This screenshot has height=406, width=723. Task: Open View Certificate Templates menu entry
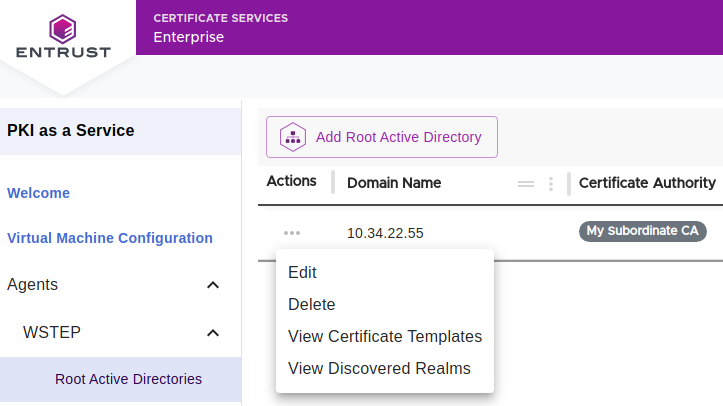[x=384, y=336]
